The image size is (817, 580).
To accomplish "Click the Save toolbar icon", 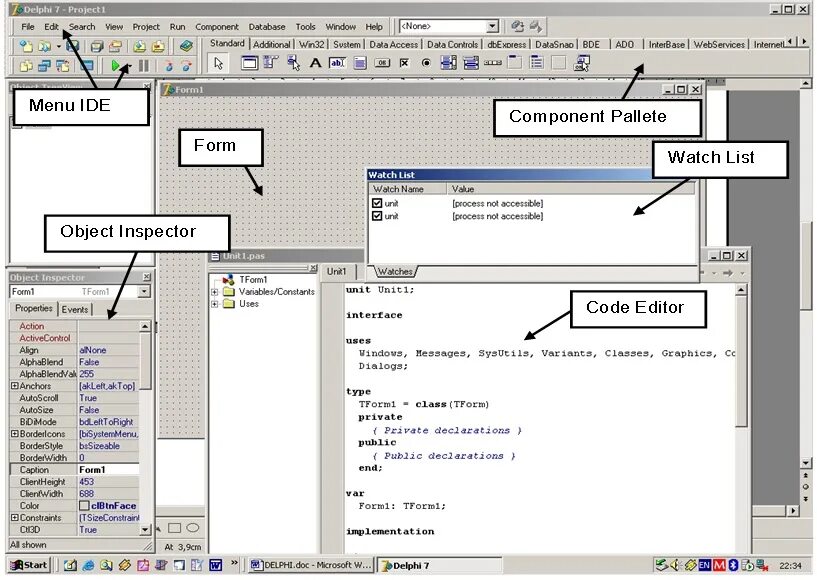I will click(x=73, y=46).
